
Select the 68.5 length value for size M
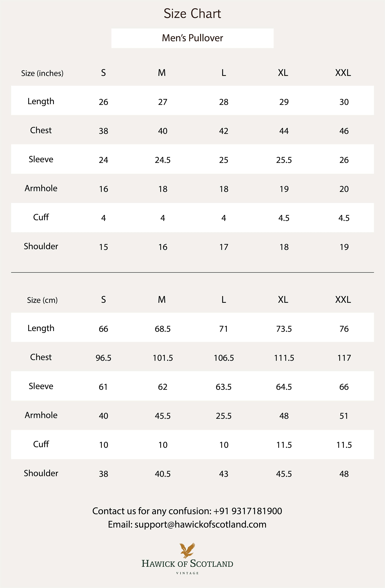point(162,329)
